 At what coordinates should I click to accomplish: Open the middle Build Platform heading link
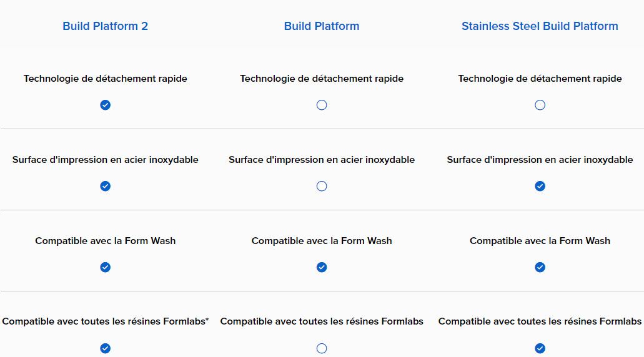[322, 26]
